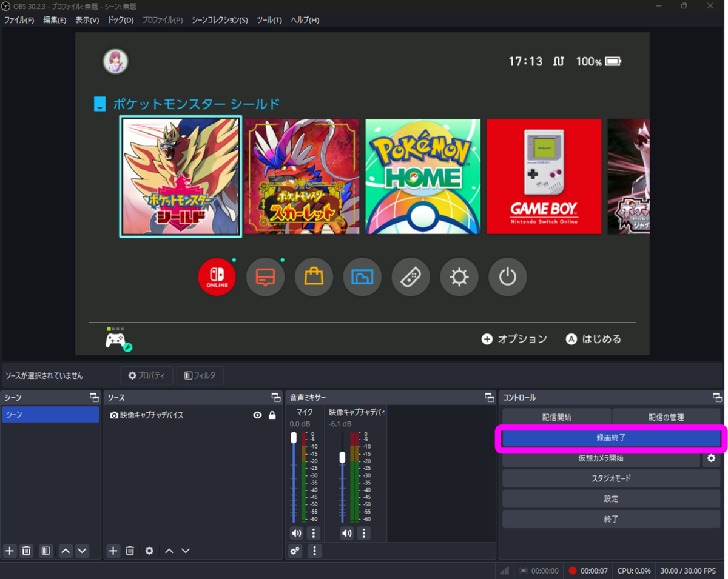Click the プロパティ button
The width and height of the screenshot is (728, 579).
(147, 376)
